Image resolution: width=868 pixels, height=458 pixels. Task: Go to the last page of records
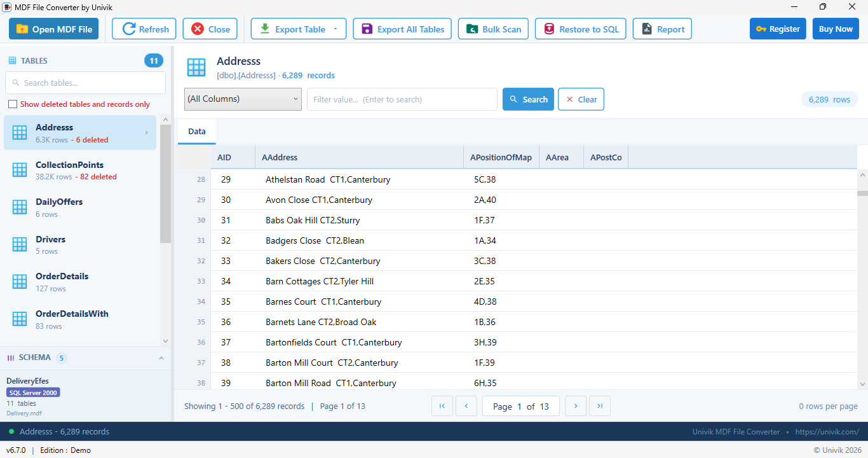pyautogui.click(x=600, y=406)
